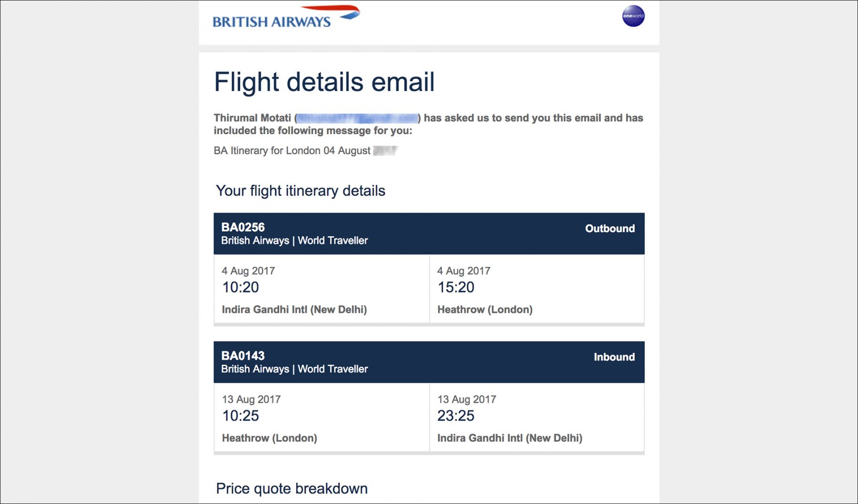Click the blurred sender email address
The width and height of the screenshot is (858, 504).
(x=357, y=118)
